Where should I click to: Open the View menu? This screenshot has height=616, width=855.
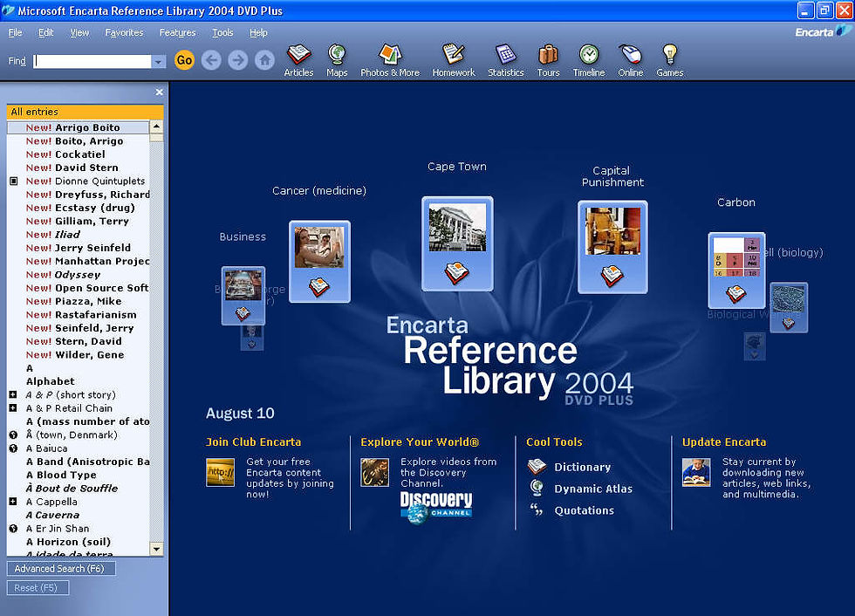79,32
